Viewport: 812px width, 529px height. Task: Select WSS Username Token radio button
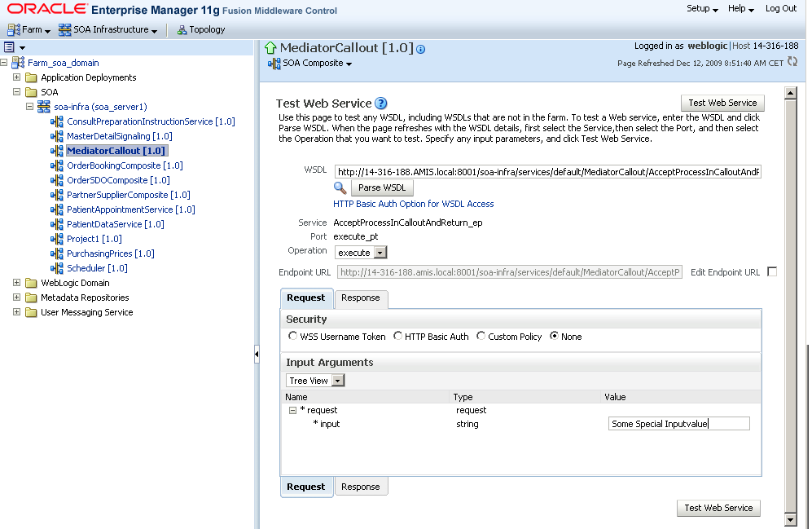pos(293,336)
